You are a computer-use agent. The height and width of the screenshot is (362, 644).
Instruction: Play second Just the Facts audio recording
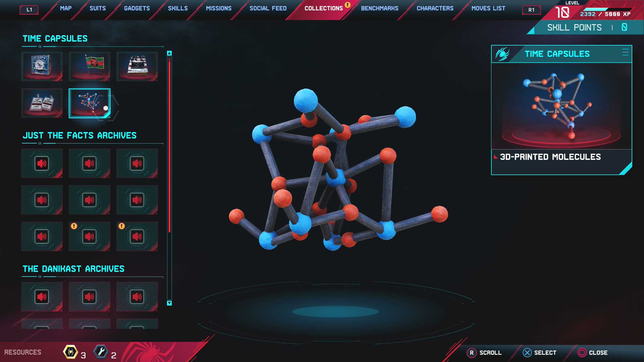pyautogui.click(x=90, y=164)
